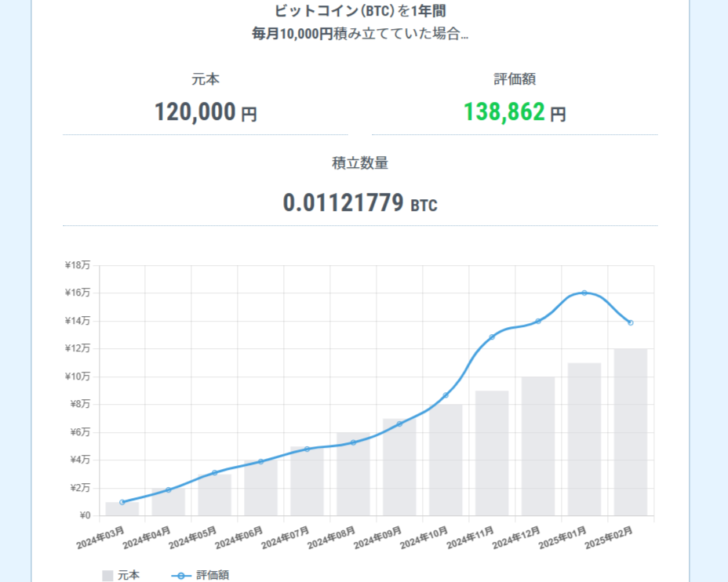
Task: Click the 2024年12月 principal bar
Action: click(x=538, y=446)
